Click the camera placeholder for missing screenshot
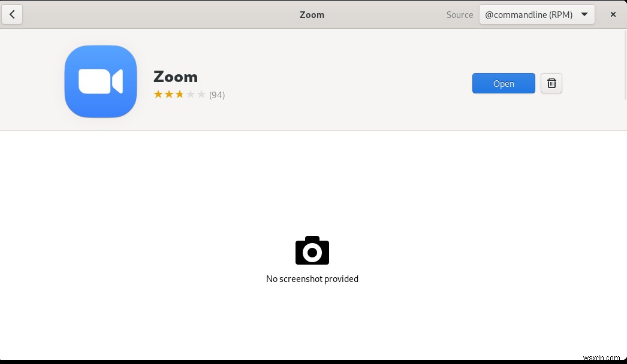The image size is (627, 364). pos(312,250)
